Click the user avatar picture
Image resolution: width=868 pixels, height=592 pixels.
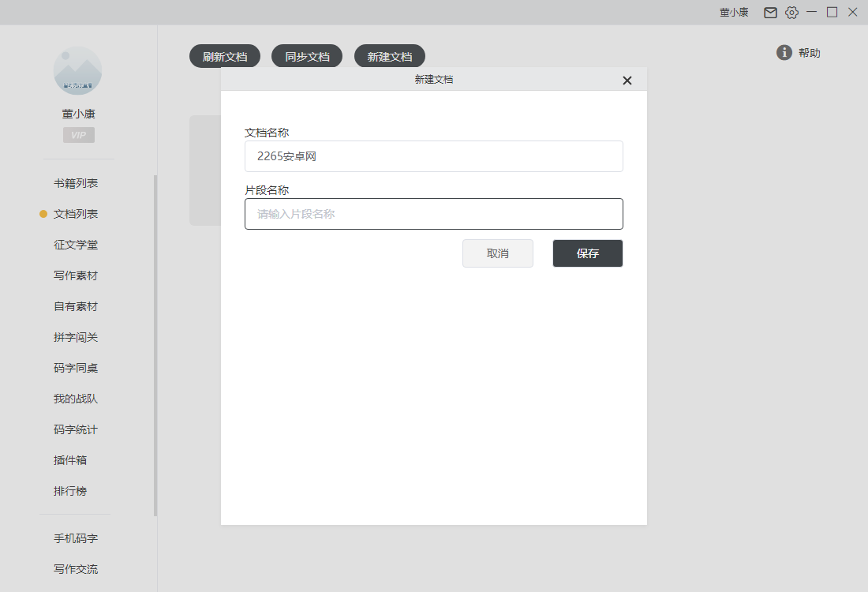pos(77,71)
